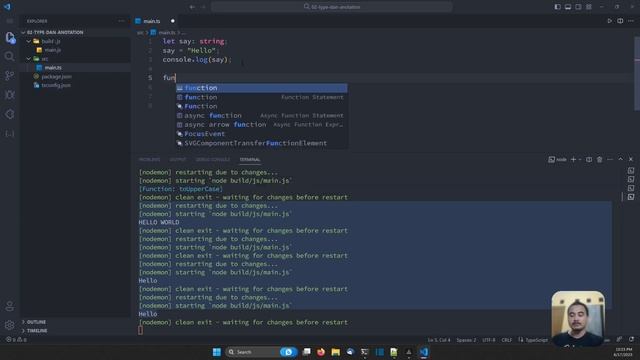Click the node terminal profile icon

click(x=557, y=160)
